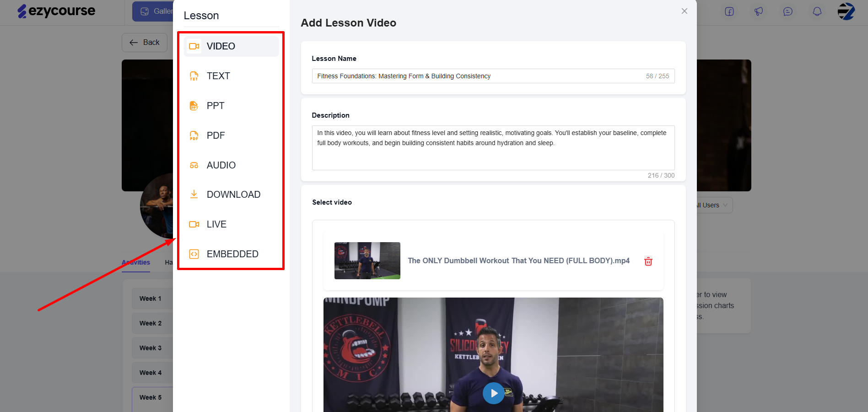Click the PDF file icon
The image size is (868, 412).
coord(194,136)
